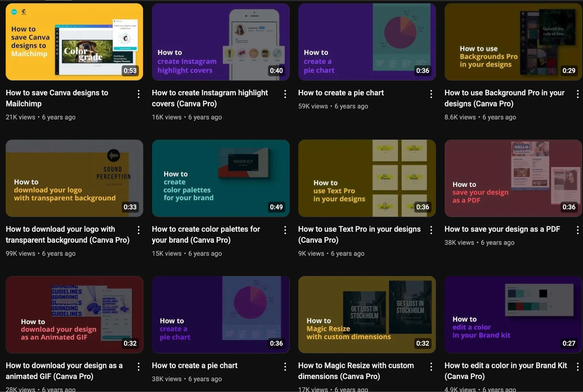Open options menu for 'animated GIF' video
This screenshot has width=583, height=392.
[x=138, y=367]
